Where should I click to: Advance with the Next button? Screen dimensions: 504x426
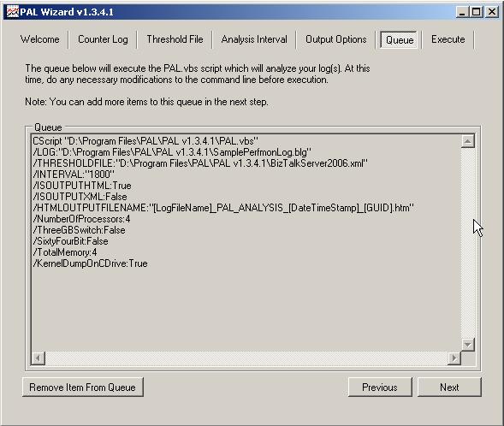coord(449,388)
